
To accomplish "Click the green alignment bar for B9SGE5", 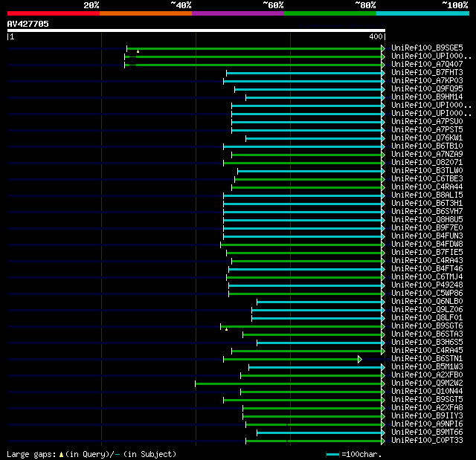I will click(x=254, y=48).
